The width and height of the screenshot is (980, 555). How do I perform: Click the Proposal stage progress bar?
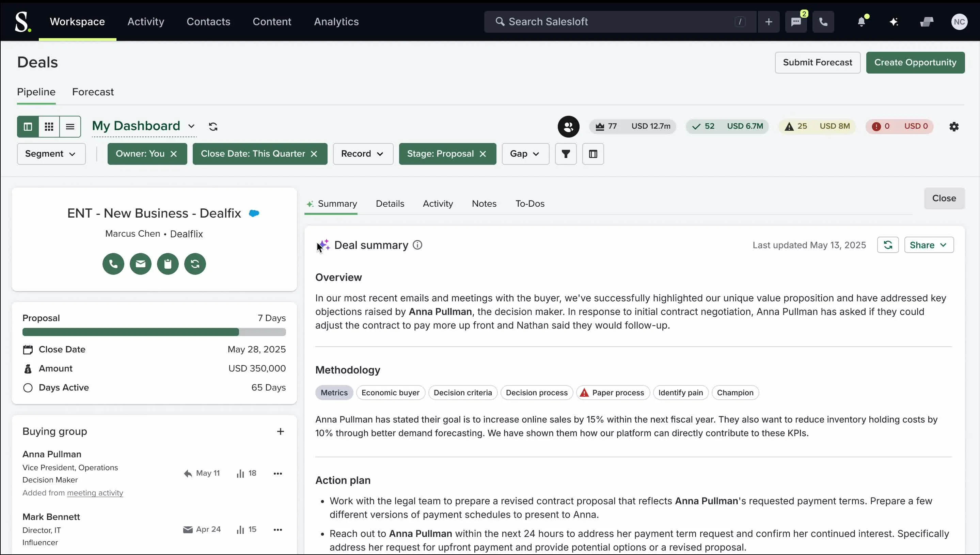pos(154,332)
